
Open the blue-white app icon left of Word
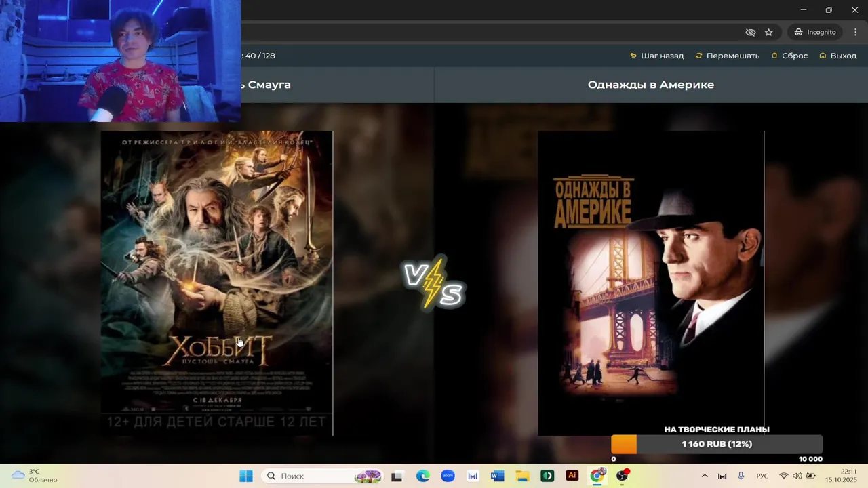coord(473,476)
